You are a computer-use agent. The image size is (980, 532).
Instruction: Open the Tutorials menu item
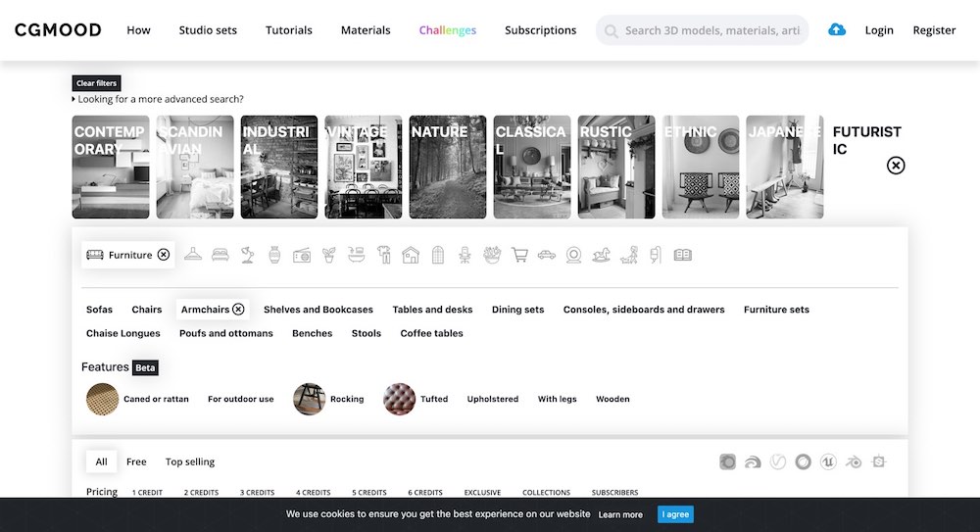coord(289,30)
